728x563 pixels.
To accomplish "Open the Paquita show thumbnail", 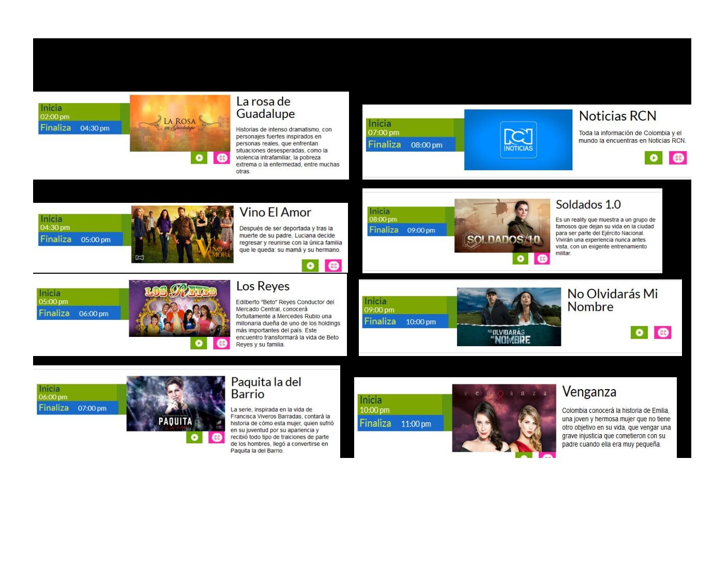I will (176, 404).
